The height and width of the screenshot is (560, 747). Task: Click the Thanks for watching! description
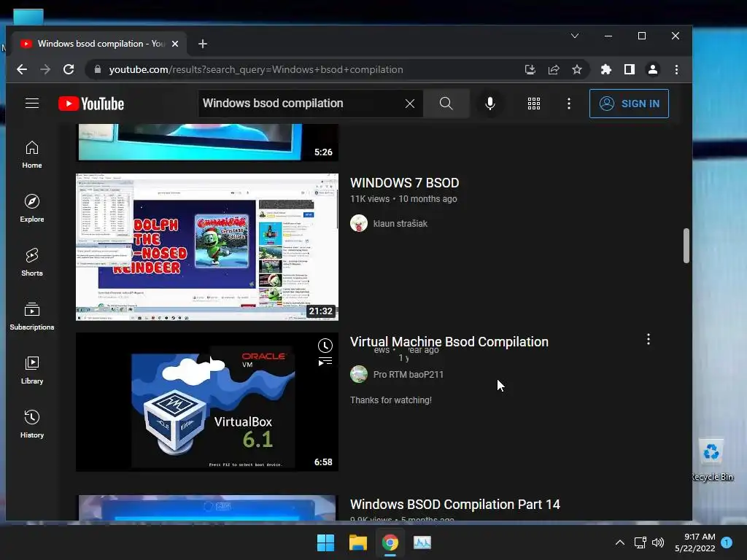pyautogui.click(x=391, y=400)
